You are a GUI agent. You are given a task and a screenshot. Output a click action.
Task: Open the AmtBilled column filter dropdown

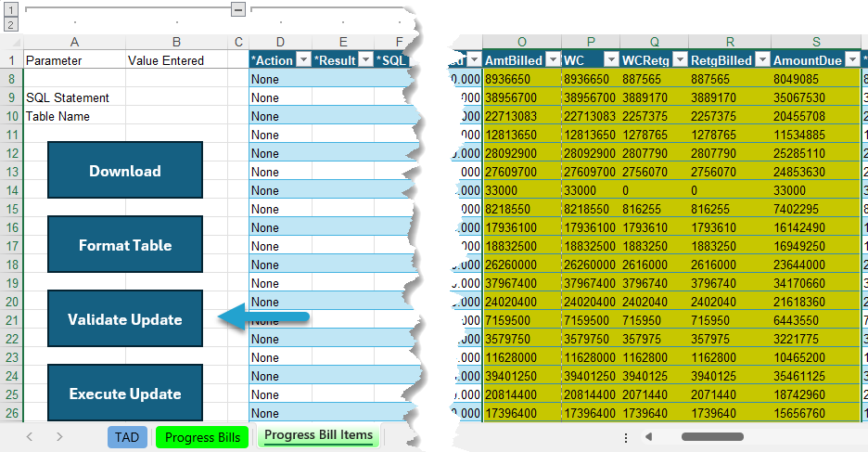click(553, 59)
